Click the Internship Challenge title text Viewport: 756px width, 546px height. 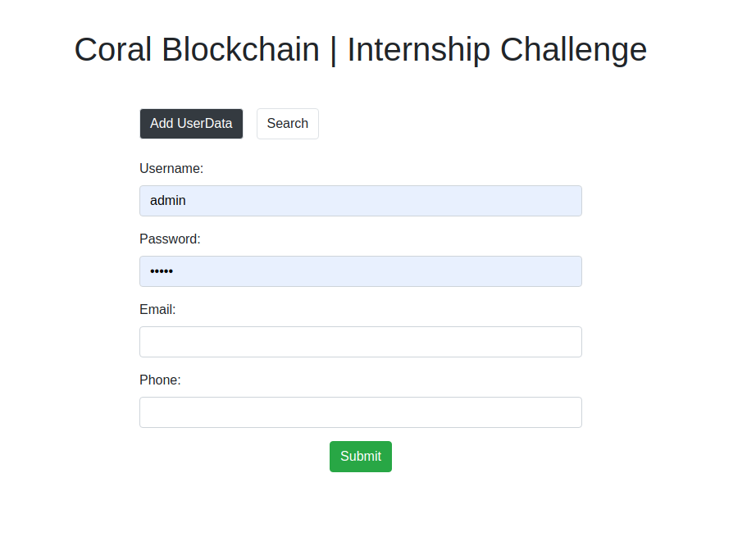(497, 50)
